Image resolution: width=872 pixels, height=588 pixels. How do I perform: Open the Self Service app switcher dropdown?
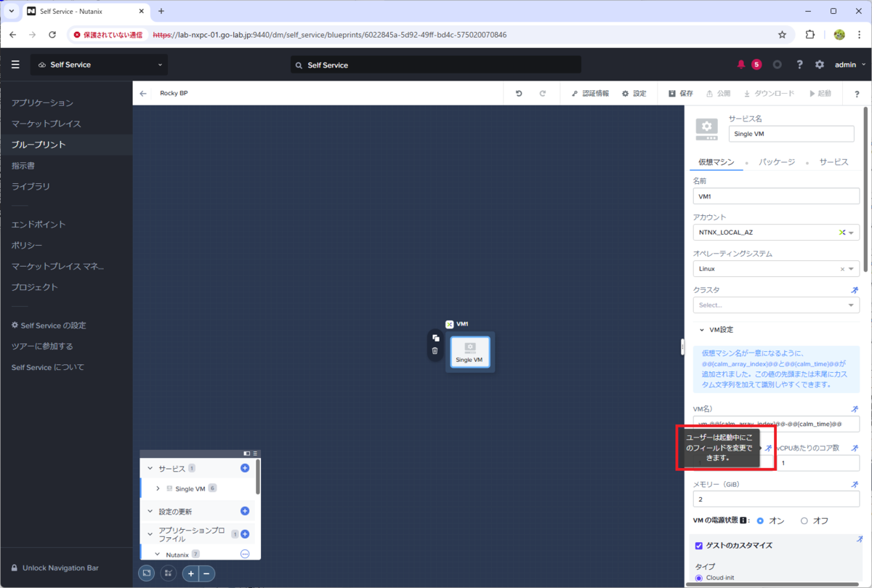99,65
